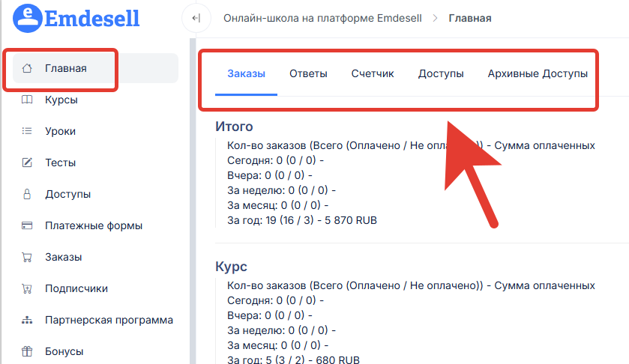629x364 pixels.
Task: Select the Архивные Доступы tab
Action: (x=538, y=73)
